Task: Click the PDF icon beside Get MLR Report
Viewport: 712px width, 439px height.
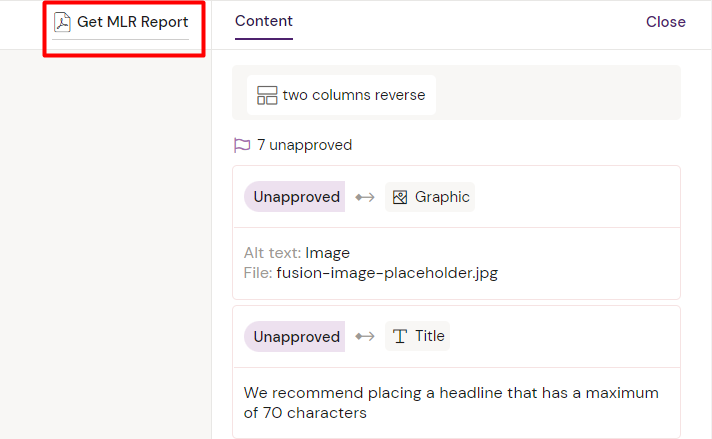Action: click(63, 22)
